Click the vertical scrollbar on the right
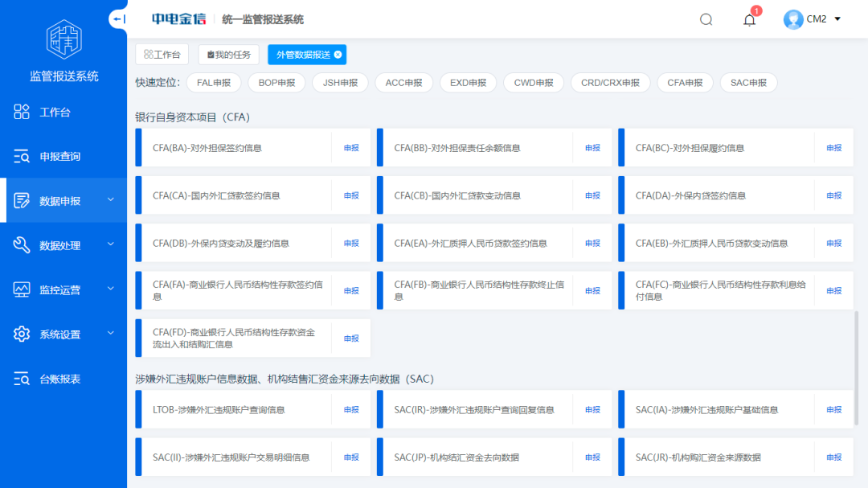This screenshot has height=488, width=868. (x=856, y=368)
